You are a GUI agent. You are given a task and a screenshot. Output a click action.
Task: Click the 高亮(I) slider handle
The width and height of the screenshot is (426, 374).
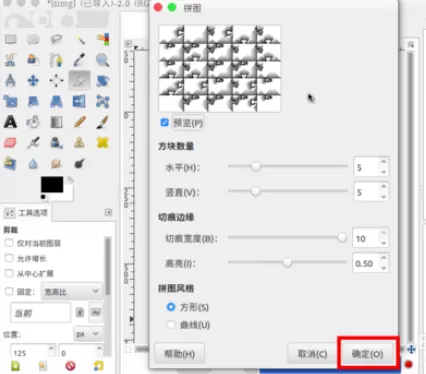(x=287, y=263)
